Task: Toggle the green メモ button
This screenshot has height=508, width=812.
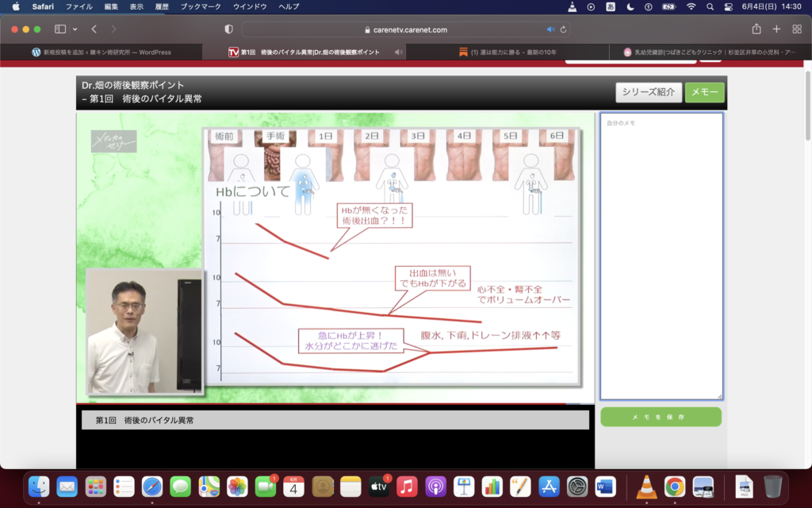Action: click(704, 92)
